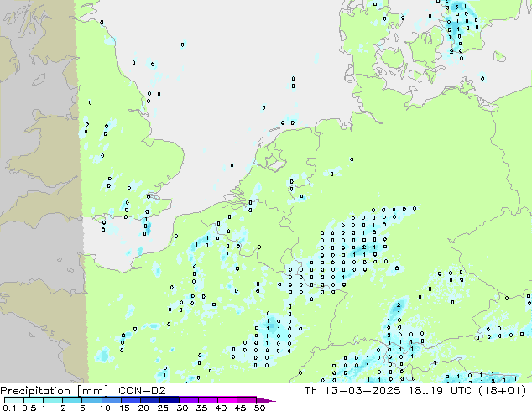Click the '15' legend scale value
532x411 pixels.
pyautogui.click(x=124, y=408)
